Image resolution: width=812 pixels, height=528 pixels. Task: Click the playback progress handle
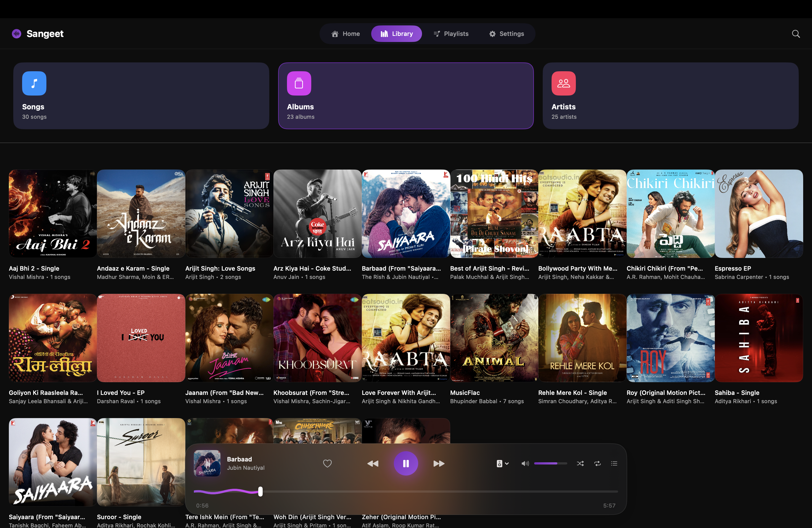(260, 492)
